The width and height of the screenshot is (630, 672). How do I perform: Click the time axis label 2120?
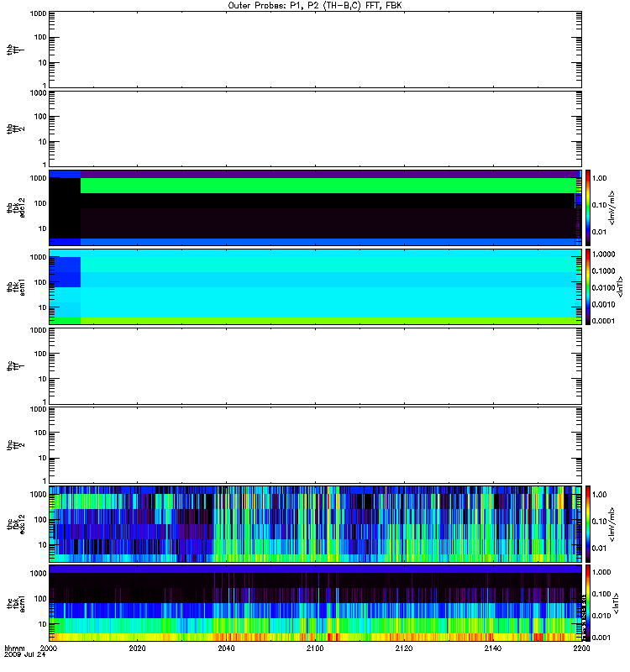pos(404,648)
